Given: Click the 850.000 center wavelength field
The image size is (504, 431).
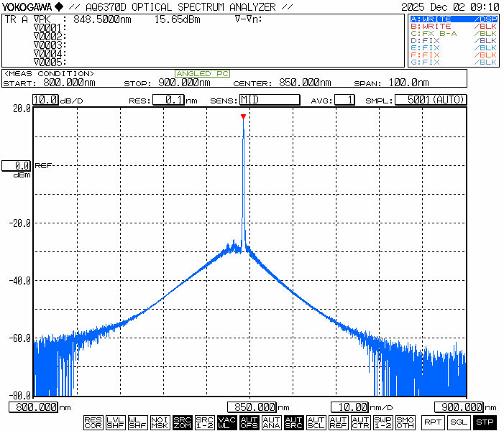Looking at the screenshot, I should click(x=252, y=407).
